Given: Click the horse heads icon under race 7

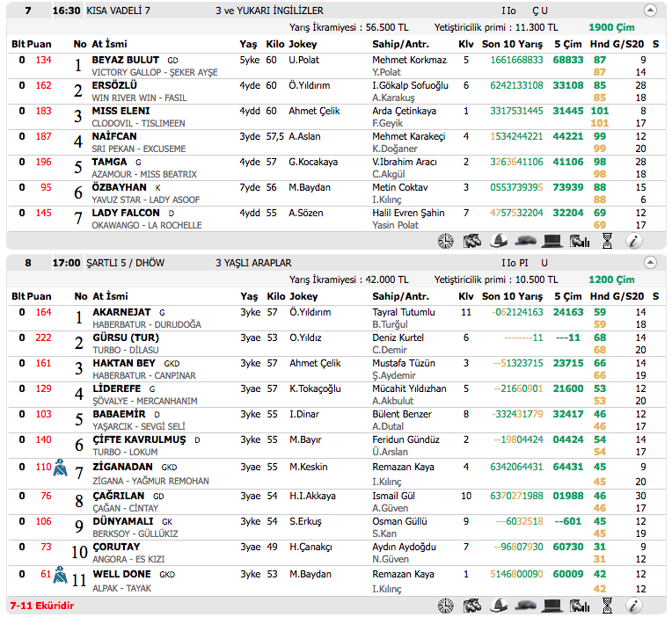Looking at the screenshot, I should (x=472, y=240).
